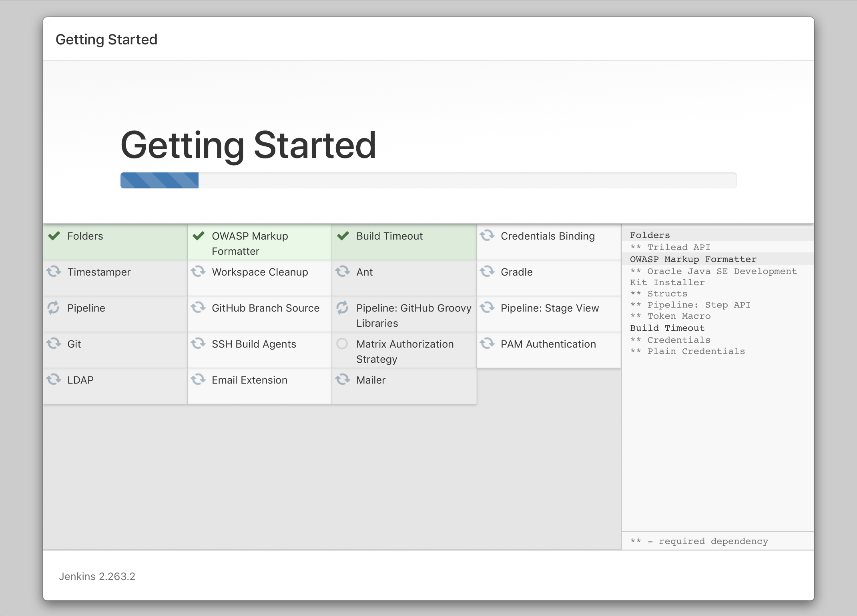Click the spinner icon beside Email Extension
Viewport: 857px width, 616px height.
(198, 379)
